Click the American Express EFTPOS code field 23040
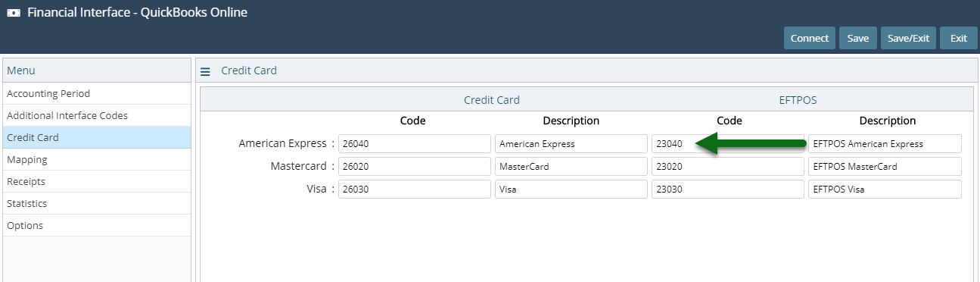 pos(728,143)
